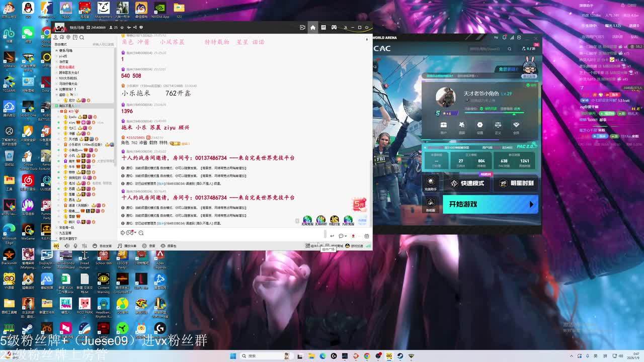Open the audio mixer settings icon

(85, 246)
